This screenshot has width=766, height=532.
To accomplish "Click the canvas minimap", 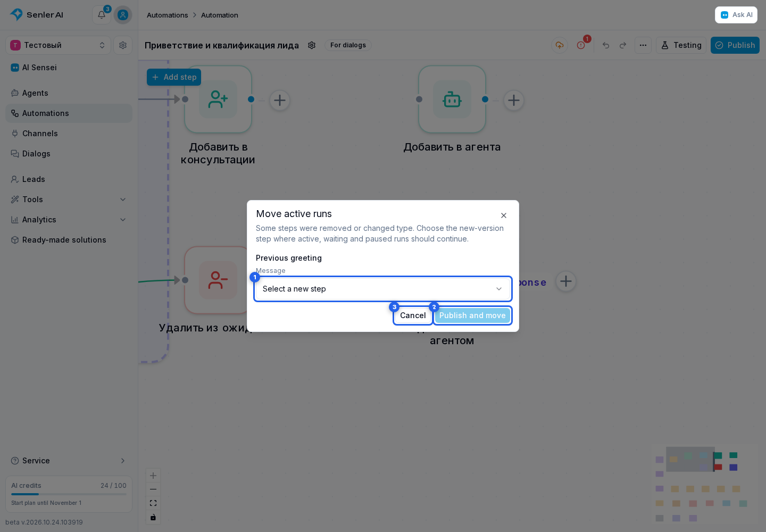I will pyautogui.click(x=705, y=485).
